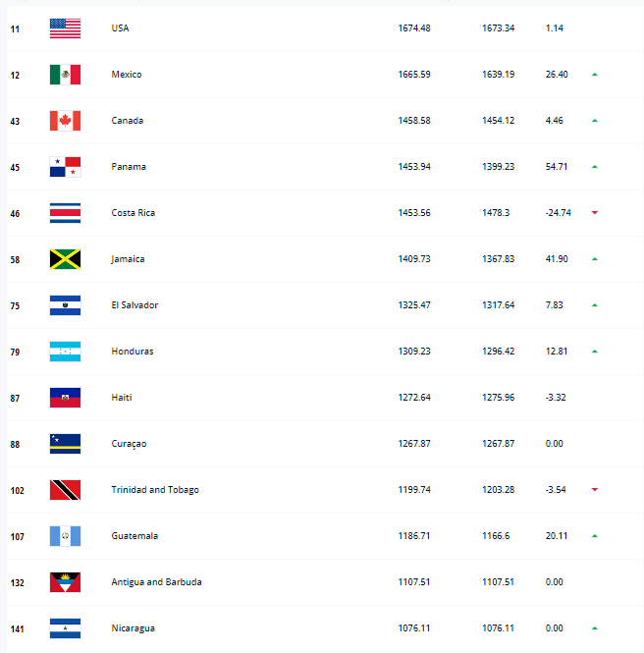Open the El Salvador team link
The height and width of the screenshot is (653, 644).
(134, 305)
